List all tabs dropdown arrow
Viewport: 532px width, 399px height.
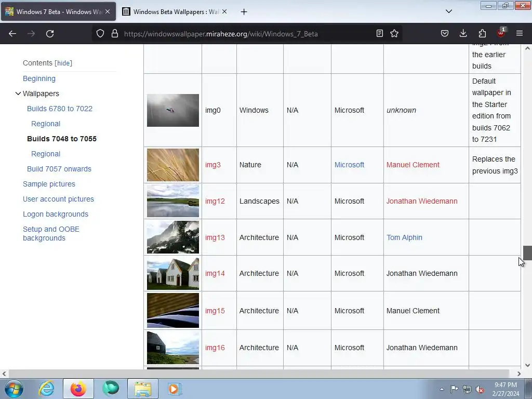(449, 11)
